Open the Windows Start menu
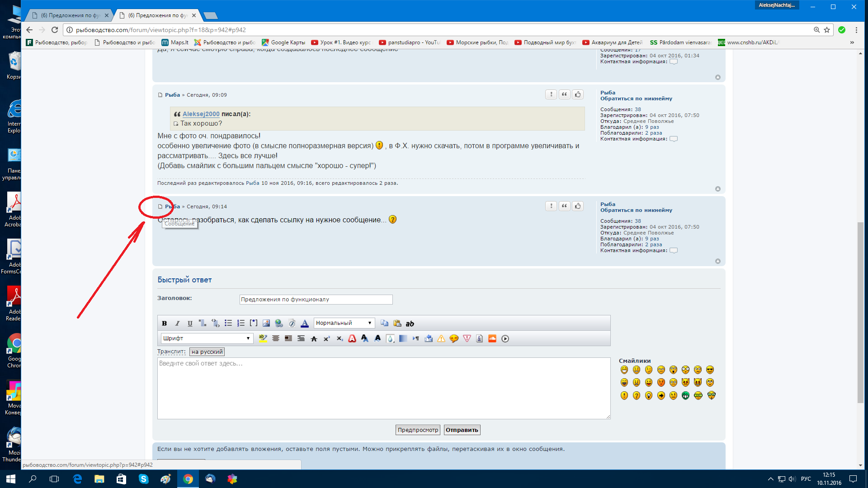Image resolution: width=868 pixels, height=488 pixels. coord(11,479)
